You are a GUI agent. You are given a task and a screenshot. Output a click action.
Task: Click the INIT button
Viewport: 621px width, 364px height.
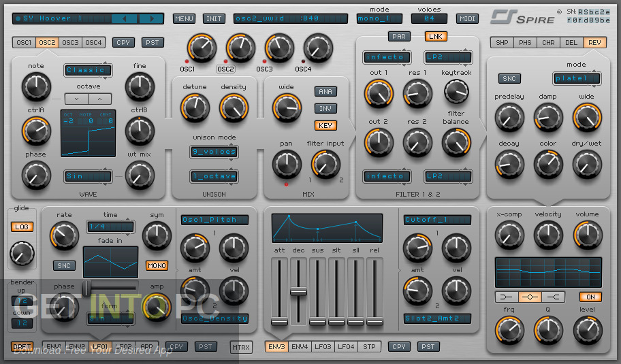click(x=214, y=18)
